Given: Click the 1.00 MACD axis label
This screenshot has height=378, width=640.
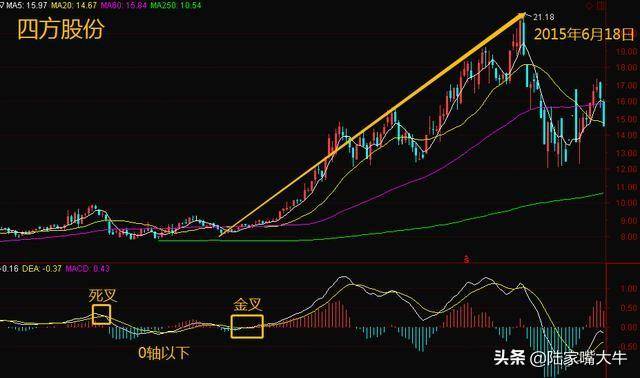Looking at the screenshot, I should coord(629,289).
